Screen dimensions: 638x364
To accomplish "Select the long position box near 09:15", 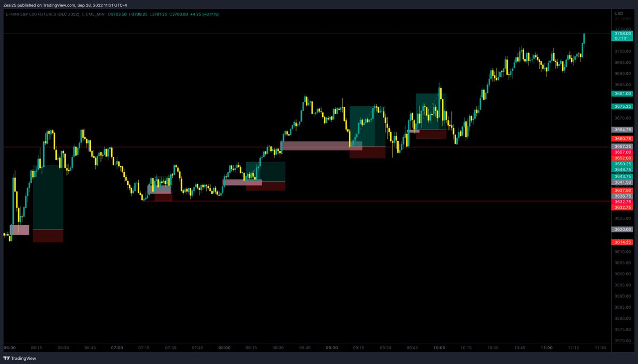I will click(367, 132).
